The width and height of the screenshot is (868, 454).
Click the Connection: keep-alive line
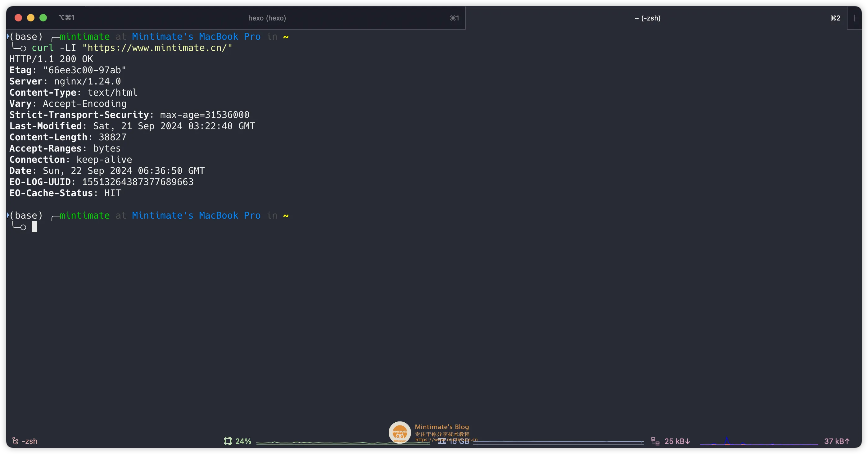click(x=71, y=159)
